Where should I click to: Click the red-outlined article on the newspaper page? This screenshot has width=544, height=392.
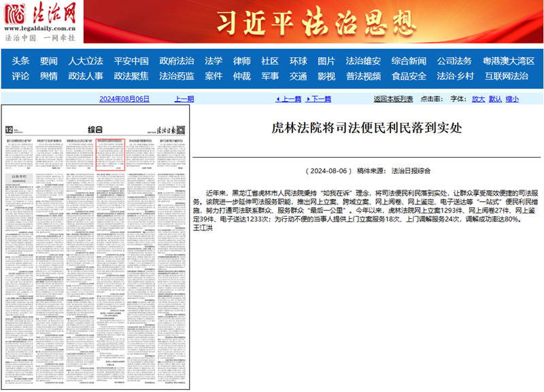110,155
